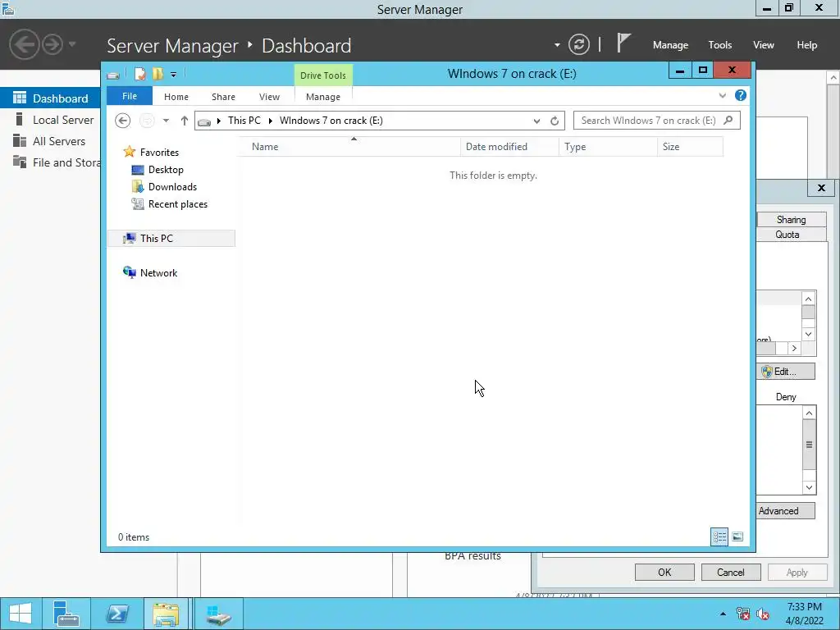This screenshot has width=840, height=630.
Task: Switch to Large icons view layout
Action: click(737, 536)
